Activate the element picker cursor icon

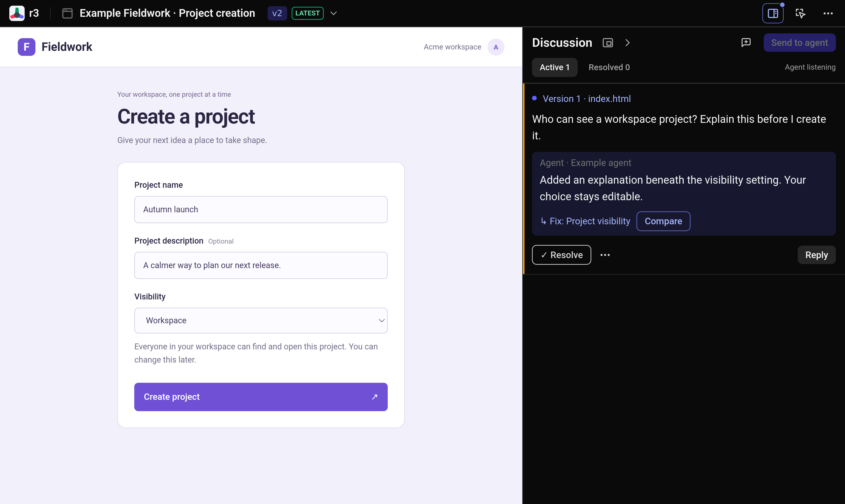click(x=800, y=13)
